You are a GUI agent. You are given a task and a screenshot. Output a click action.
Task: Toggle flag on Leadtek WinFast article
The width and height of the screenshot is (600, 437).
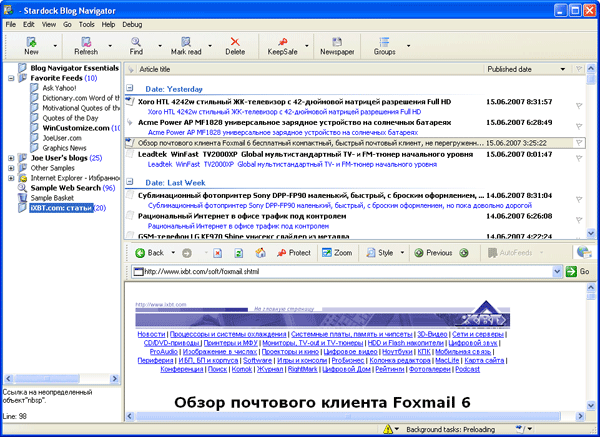coord(579,158)
